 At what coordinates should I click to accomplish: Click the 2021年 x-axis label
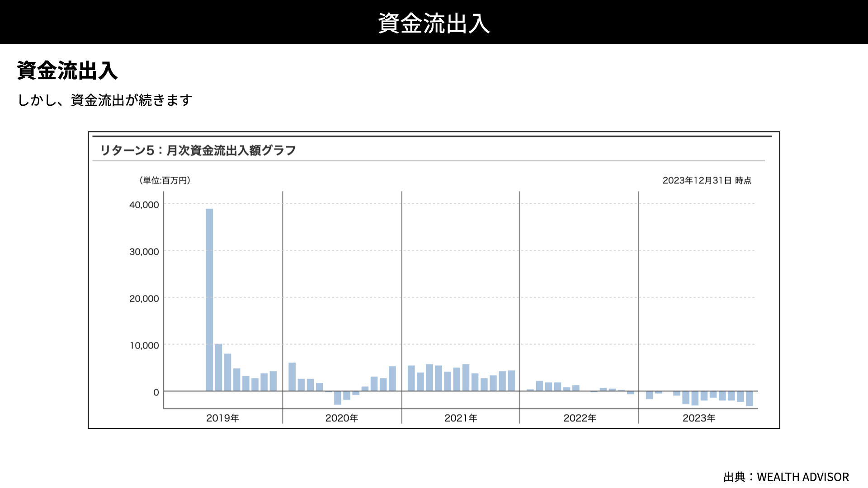click(461, 418)
